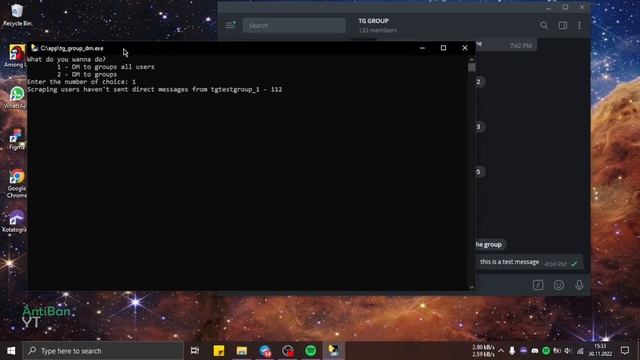Click '1 - DM to groups all users' line
The width and height of the screenshot is (640, 360).
(106, 67)
